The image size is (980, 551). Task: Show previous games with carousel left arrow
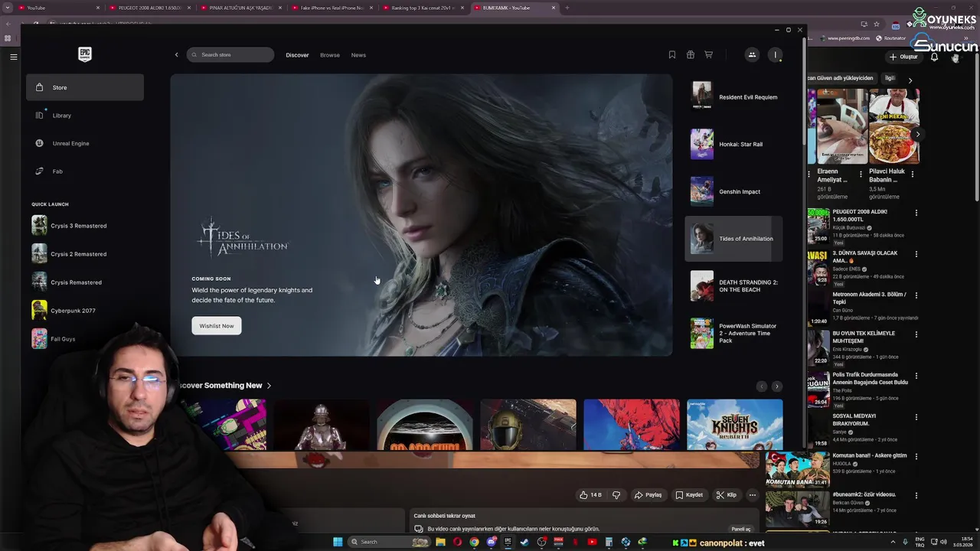click(761, 386)
